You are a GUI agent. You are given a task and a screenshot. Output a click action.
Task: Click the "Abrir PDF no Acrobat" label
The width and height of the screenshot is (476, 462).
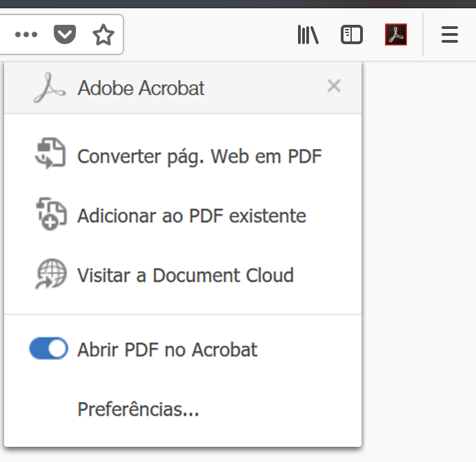click(167, 350)
